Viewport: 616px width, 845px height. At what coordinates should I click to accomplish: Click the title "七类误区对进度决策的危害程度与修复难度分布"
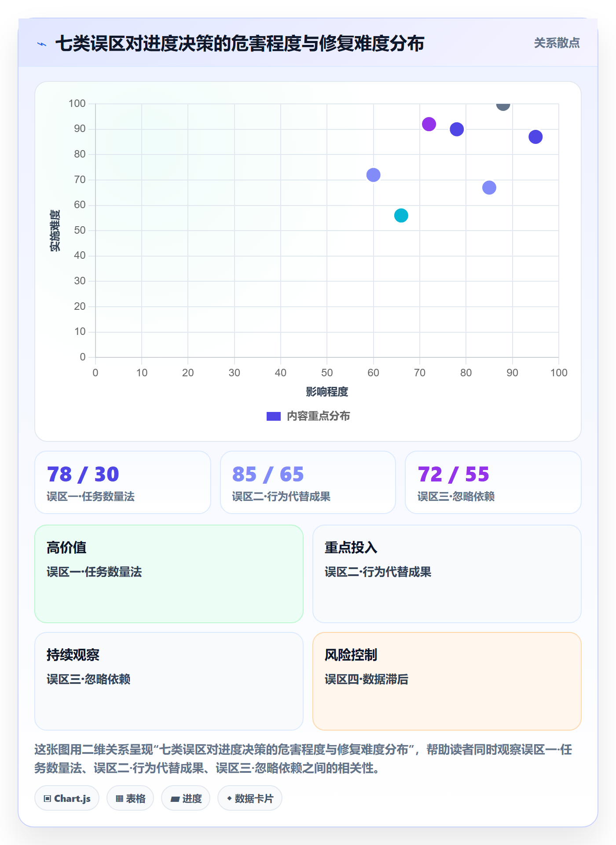pyautogui.click(x=240, y=44)
